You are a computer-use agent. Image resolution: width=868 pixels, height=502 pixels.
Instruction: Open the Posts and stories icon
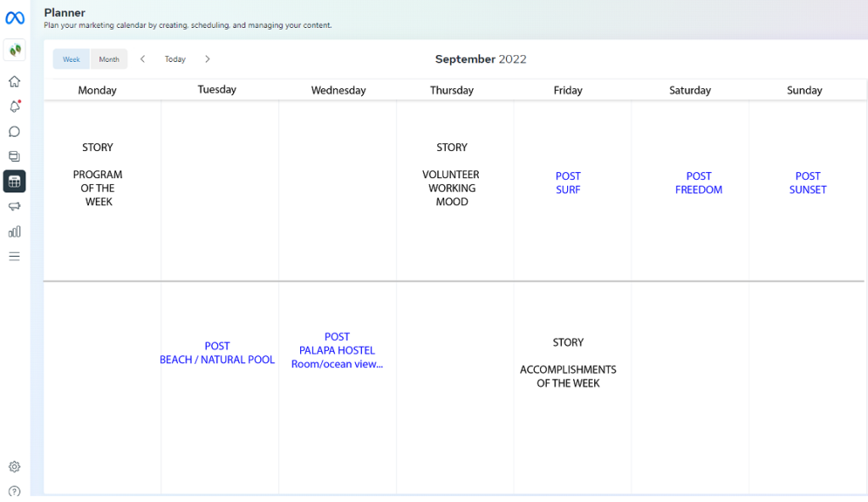coord(14,156)
